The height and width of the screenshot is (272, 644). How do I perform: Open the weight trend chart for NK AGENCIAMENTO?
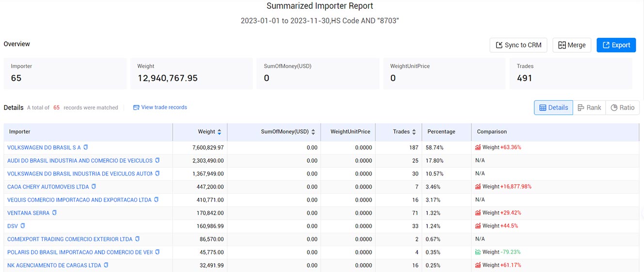(x=478, y=265)
